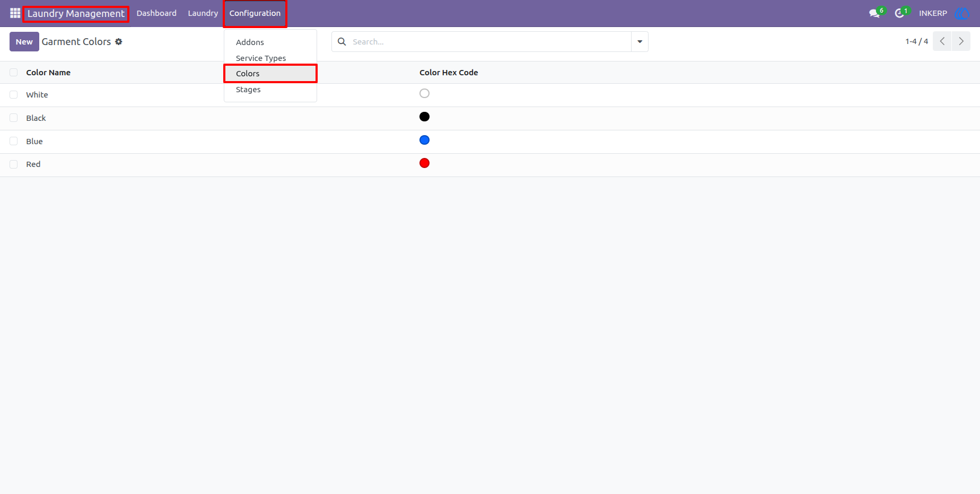980x494 pixels.
Task: Select Colors menu entry
Action: (x=270, y=74)
